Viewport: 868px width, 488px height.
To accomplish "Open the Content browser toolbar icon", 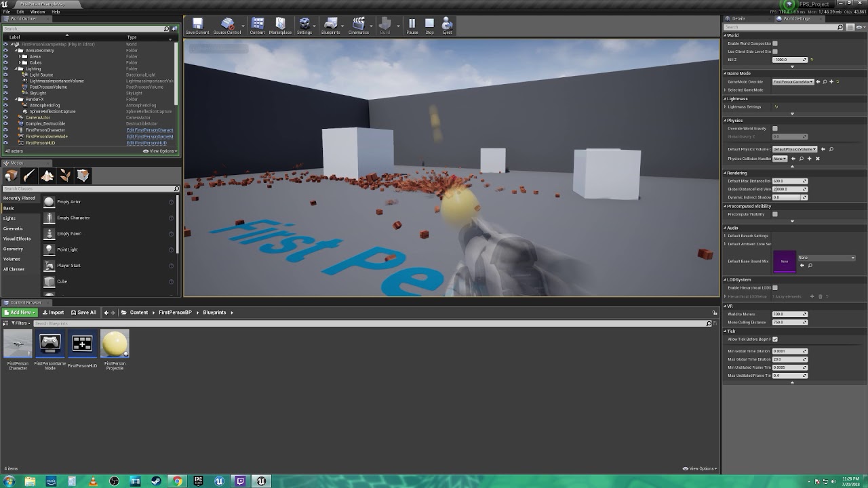I will point(257,26).
